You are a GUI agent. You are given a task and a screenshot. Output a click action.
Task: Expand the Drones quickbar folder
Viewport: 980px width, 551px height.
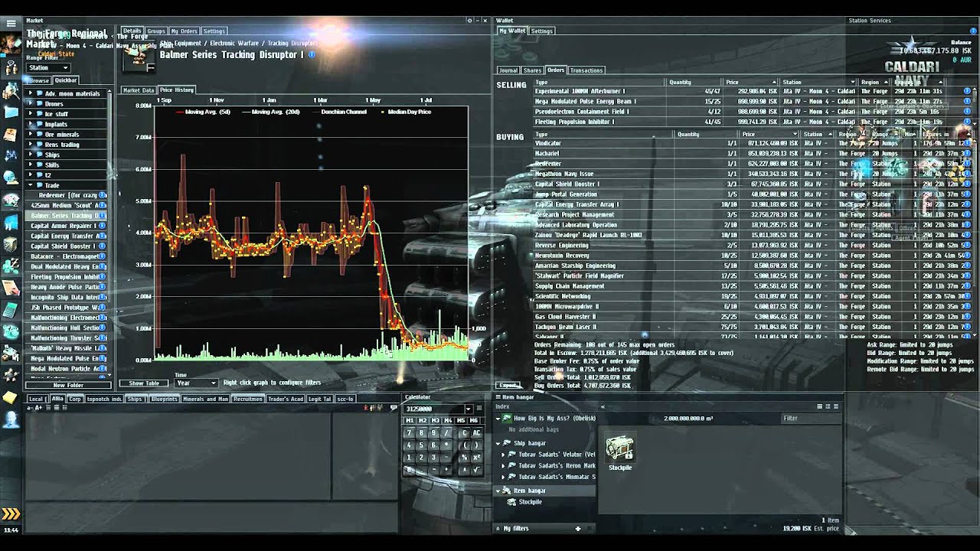31,103
